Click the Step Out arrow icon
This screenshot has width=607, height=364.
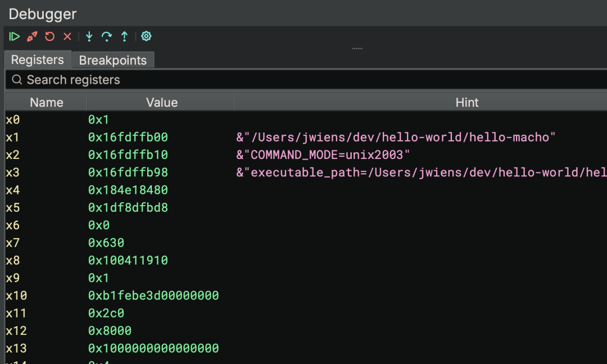tap(124, 37)
